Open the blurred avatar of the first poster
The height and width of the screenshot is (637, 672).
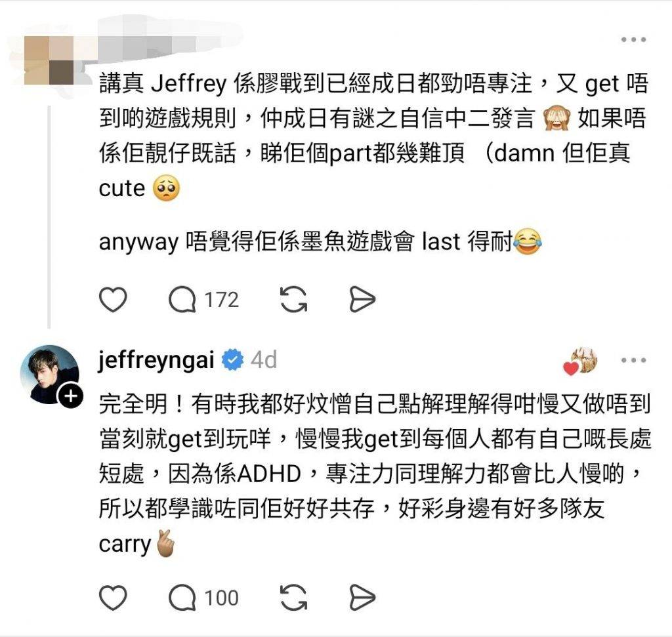pos(49,60)
